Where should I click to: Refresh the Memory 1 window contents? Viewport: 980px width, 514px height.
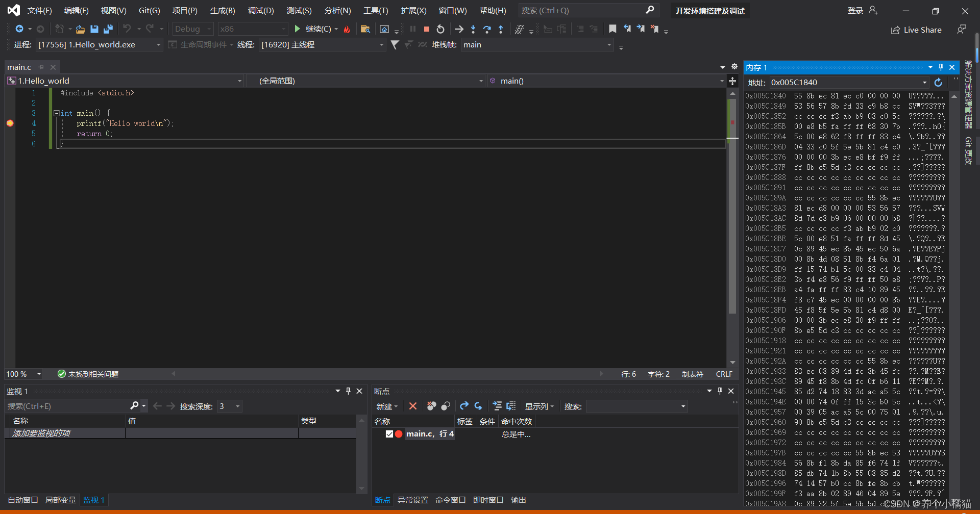tap(938, 82)
